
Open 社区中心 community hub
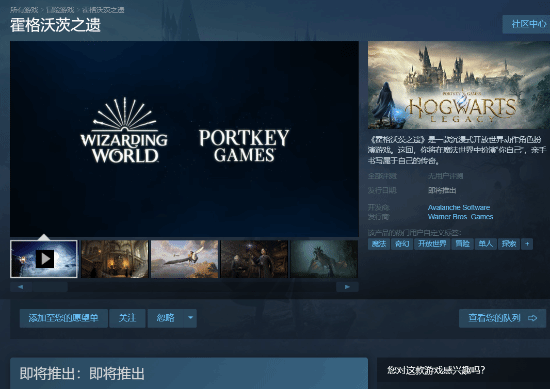[527, 24]
